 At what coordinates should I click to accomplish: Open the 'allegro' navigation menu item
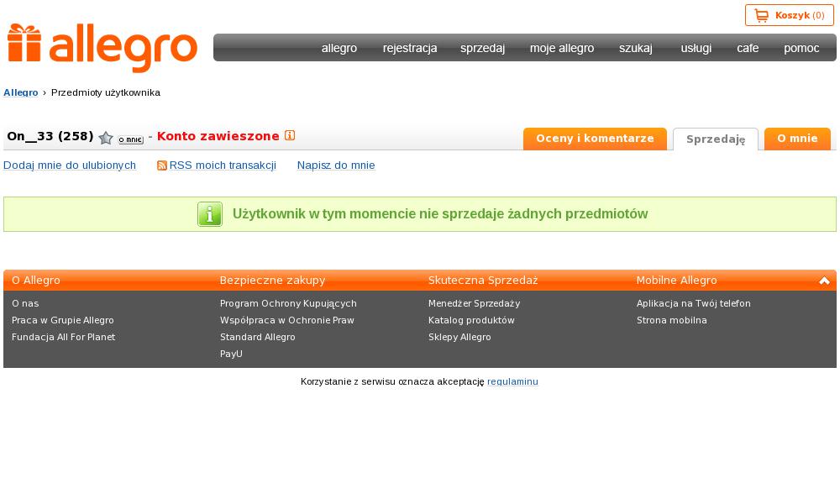point(339,48)
